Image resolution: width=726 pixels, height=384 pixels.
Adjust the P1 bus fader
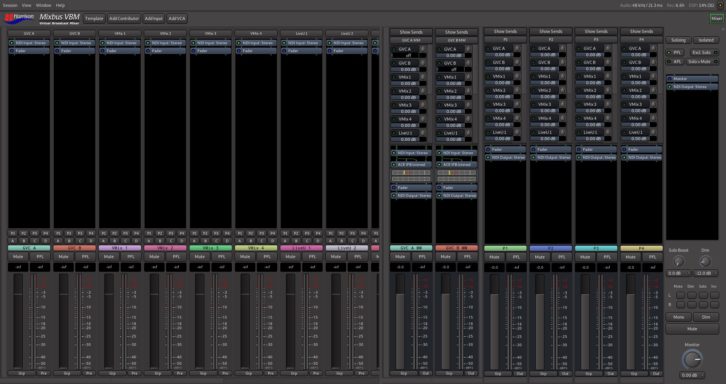point(494,322)
